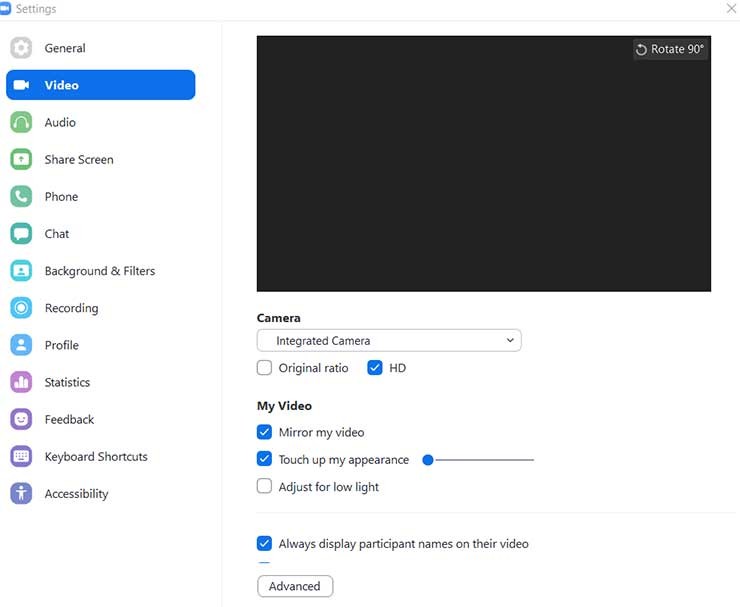The image size is (740, 607).
Task: Open Share Screen settings icon
Action: 21,159
